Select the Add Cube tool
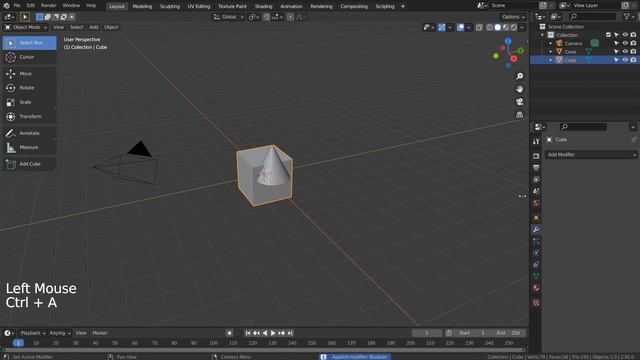640x360 pixels. click(x=29, y=164)
